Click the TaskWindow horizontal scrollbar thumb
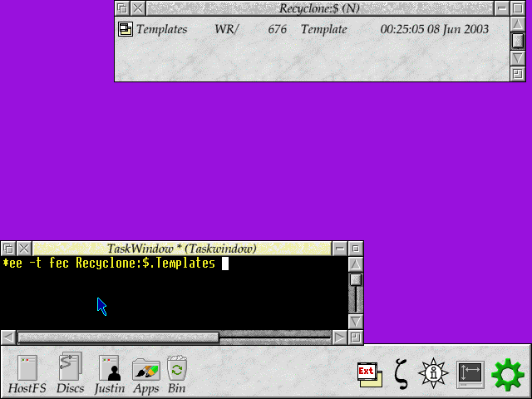532x399 pixels. (x=118, y=337)
